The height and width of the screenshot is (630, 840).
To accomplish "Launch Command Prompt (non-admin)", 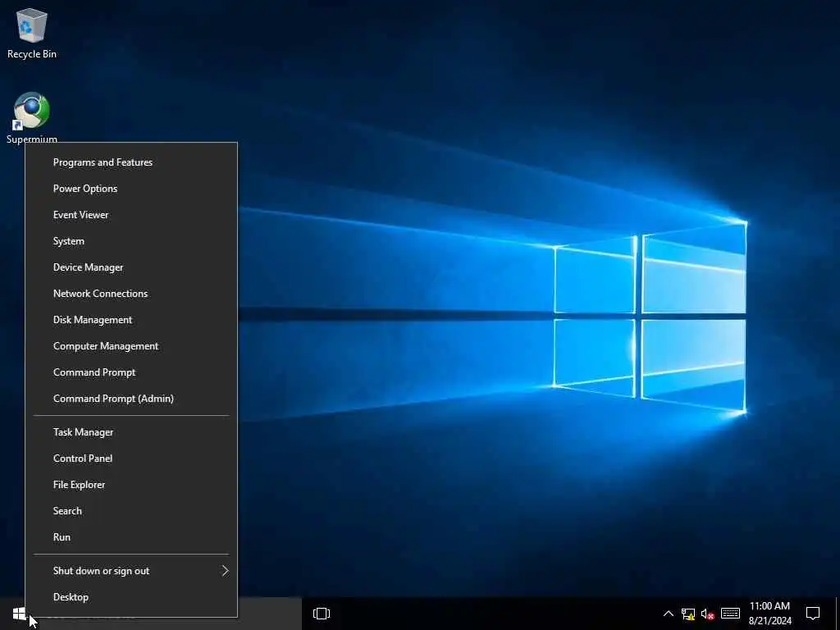I will 131,372.
